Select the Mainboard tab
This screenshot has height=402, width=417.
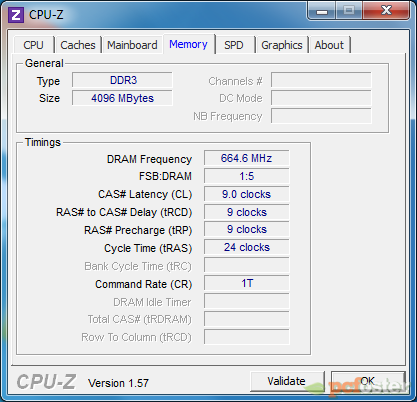click(132, 45)
